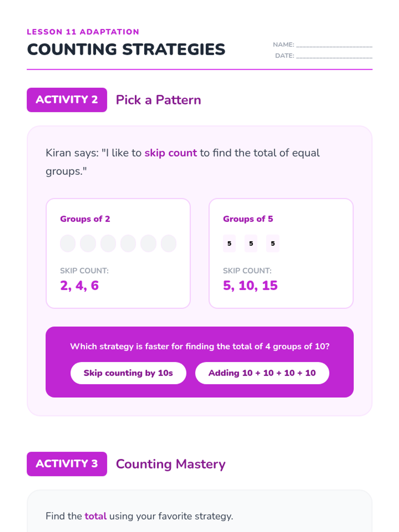Click the Activity 3 badge
The image size is (399, 532).
tap(67, 464)
